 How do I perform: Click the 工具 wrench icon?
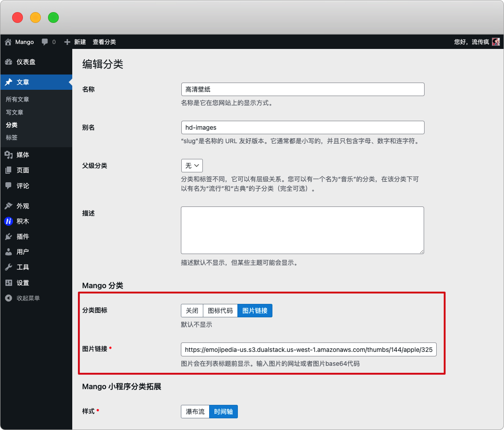pyautogui.click(x=9, y=268)
